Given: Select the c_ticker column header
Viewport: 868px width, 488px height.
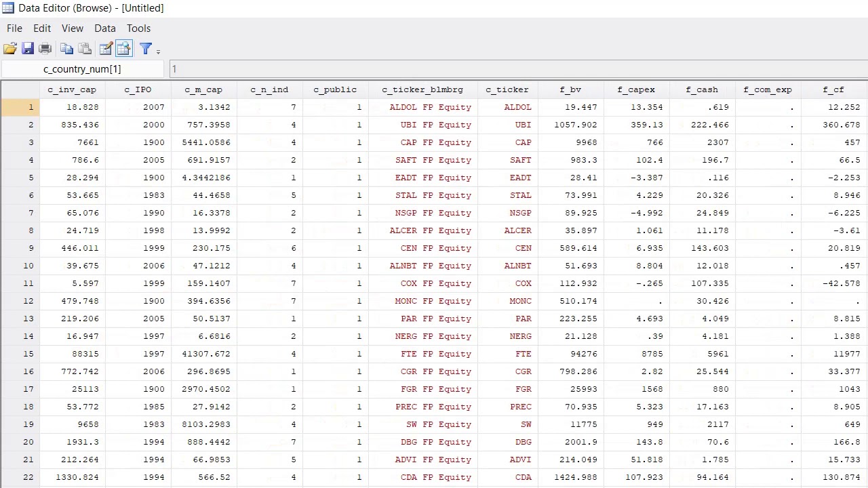Looking at the screenshot, I should (x=507, y=89).
